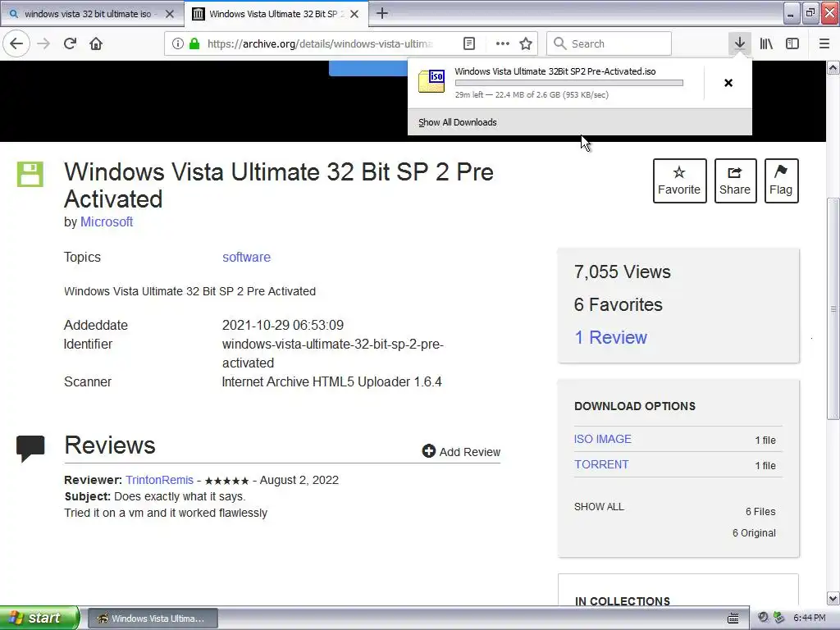This screenshot has height=630, width=840.
Task: Click the page scroll down arrow
Action: click(x=833, y=598)
